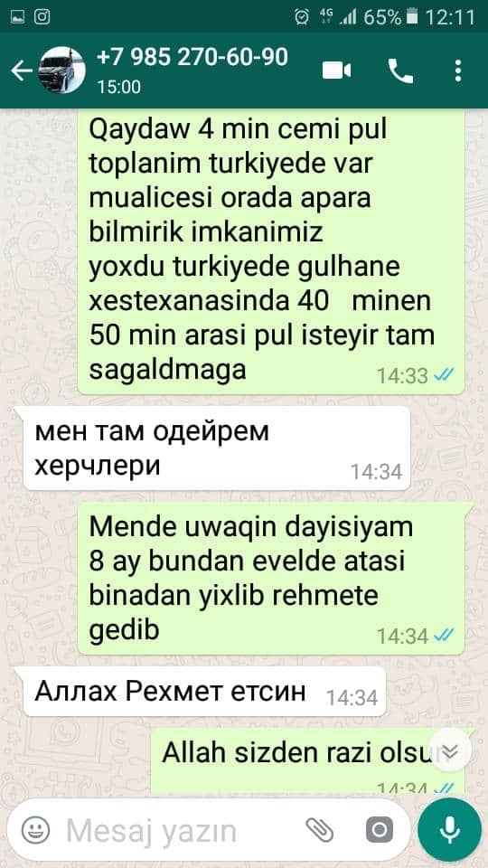Tap the Instagram notification icon in status bar
Screen dimensions: 488x868
[42, 16]
